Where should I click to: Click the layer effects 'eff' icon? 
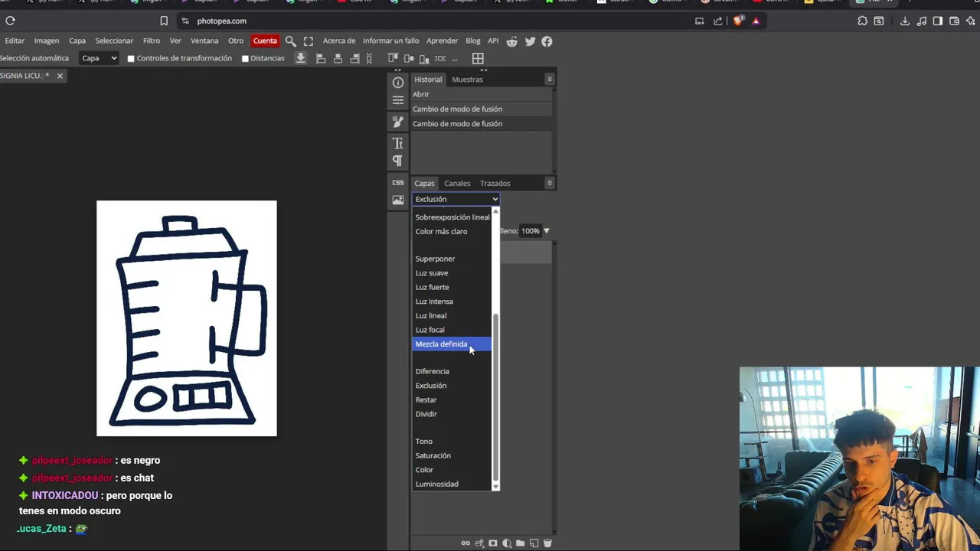(479, 543)
